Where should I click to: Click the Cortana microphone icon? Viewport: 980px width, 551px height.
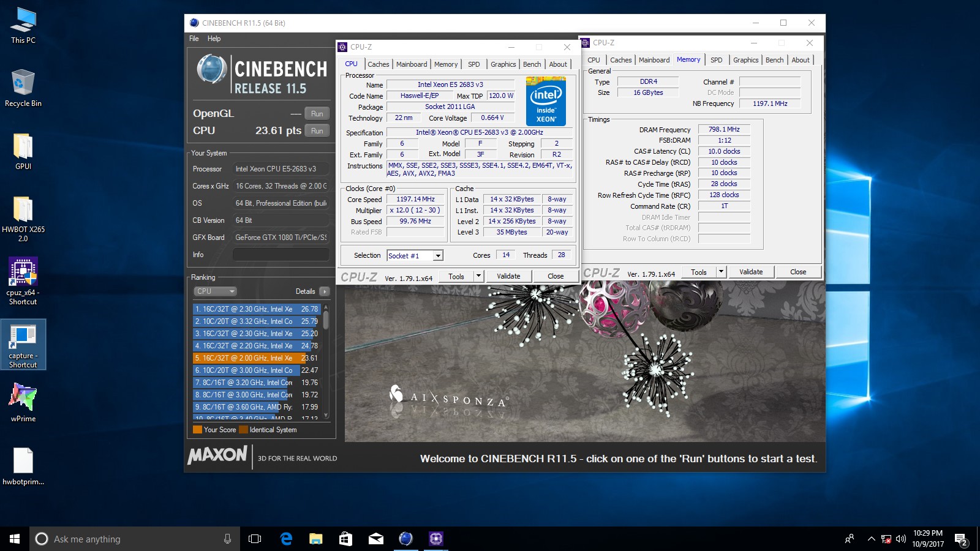tap(227, 539)
